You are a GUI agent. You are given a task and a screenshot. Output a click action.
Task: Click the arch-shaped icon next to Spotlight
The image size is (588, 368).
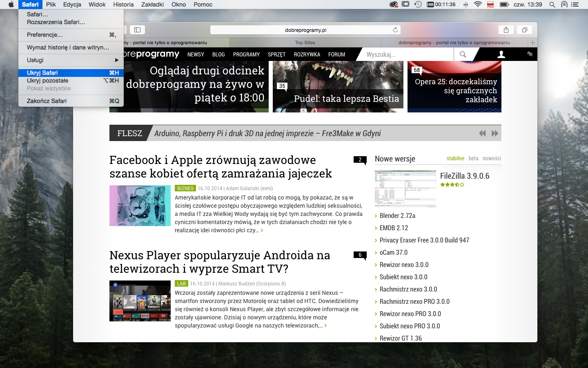564,4
